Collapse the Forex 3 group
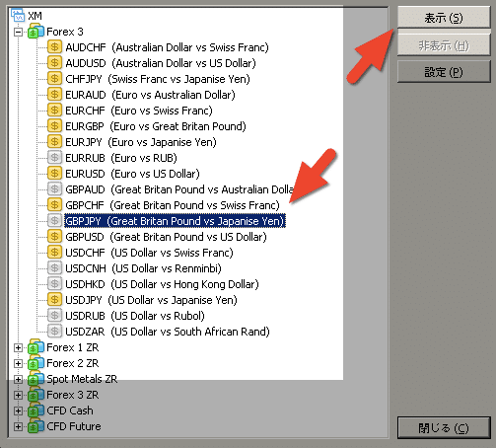 (x=18, y=32)
